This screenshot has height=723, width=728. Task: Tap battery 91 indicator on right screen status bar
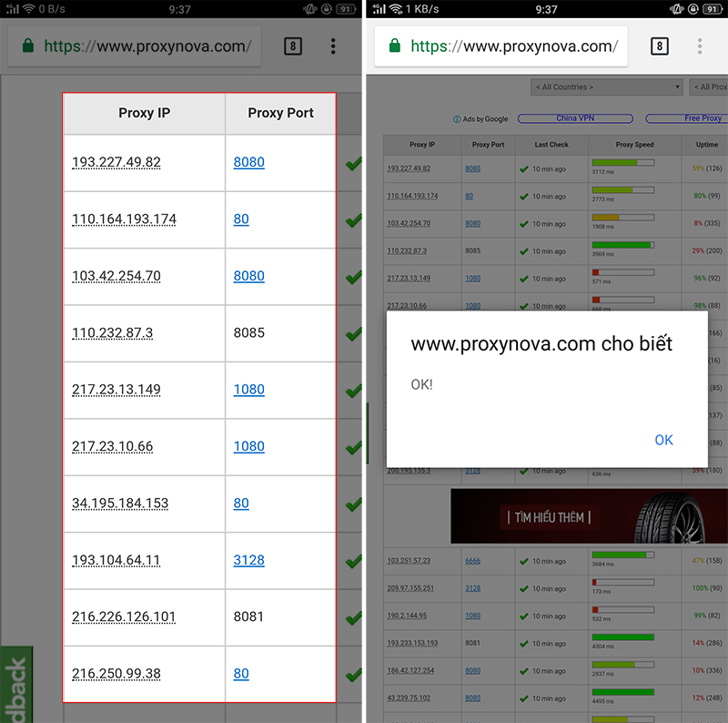point(713,9)
